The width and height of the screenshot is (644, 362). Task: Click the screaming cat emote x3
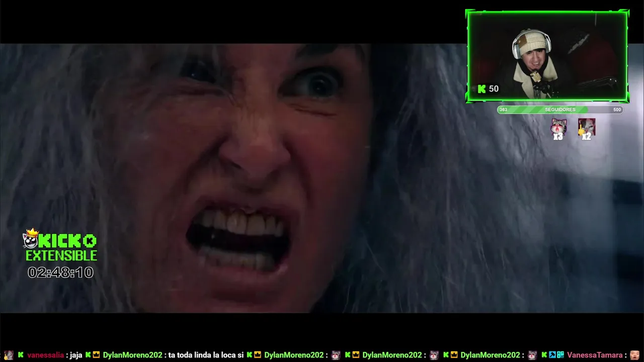tap(558, 129)
